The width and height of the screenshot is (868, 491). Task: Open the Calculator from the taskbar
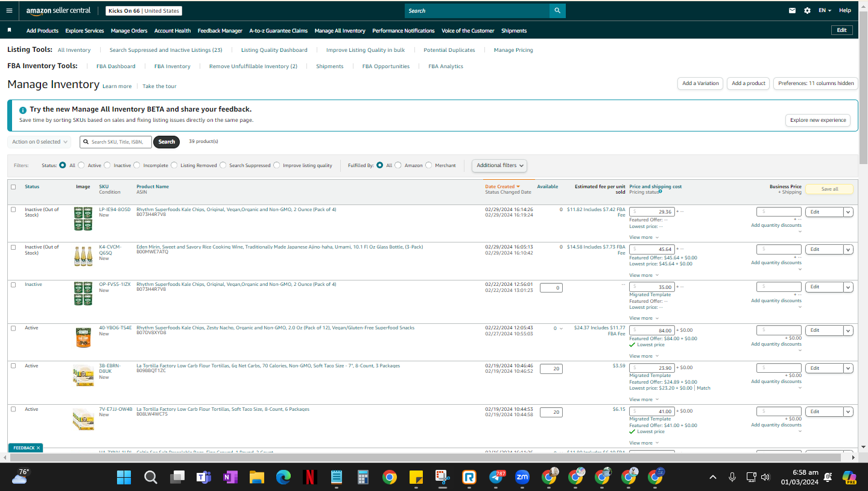363,478
